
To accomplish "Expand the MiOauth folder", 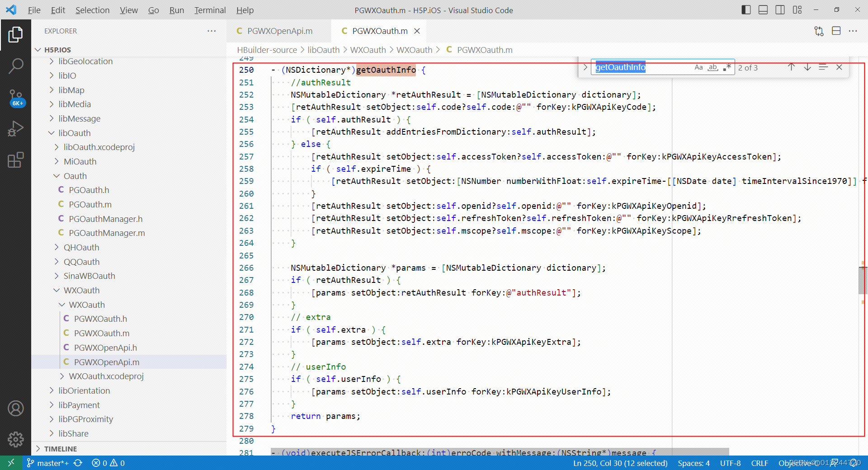I will [57, 161].
